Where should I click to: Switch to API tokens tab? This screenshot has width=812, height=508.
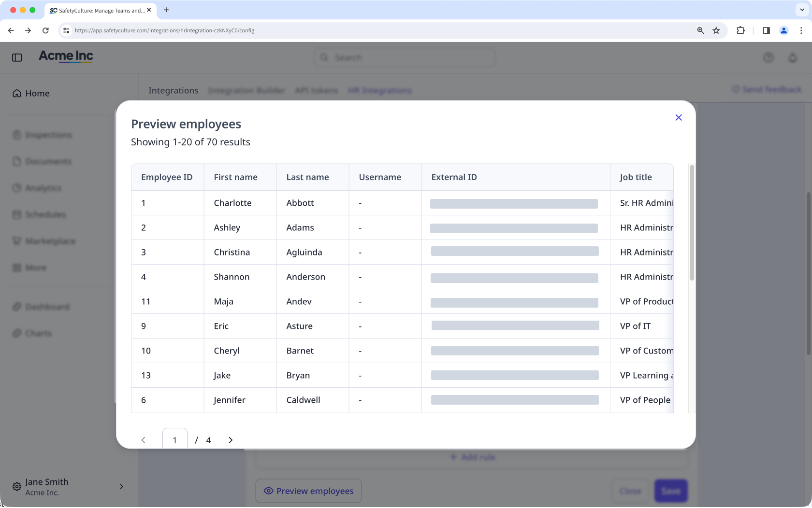point(317,90)
